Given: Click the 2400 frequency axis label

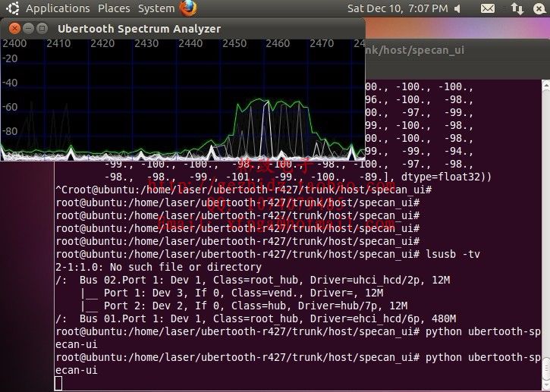Looking at the screenshot, I should 14,43.
